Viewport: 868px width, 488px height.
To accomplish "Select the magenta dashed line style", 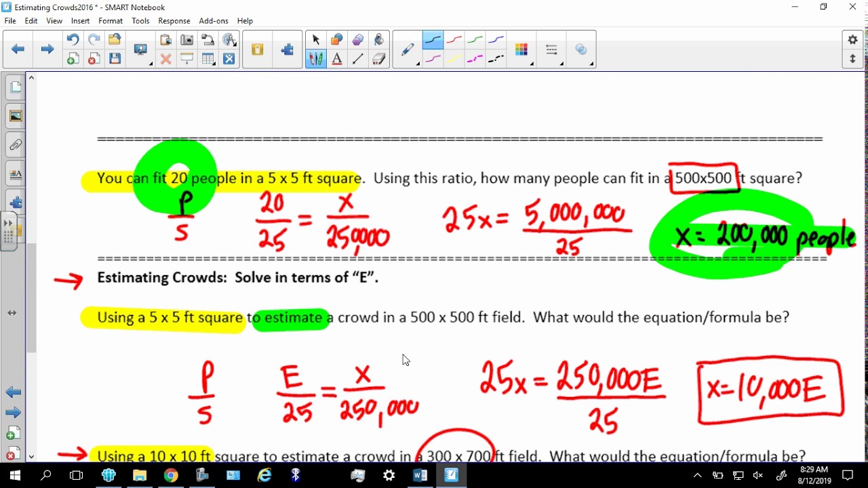I will click(475, 59).
